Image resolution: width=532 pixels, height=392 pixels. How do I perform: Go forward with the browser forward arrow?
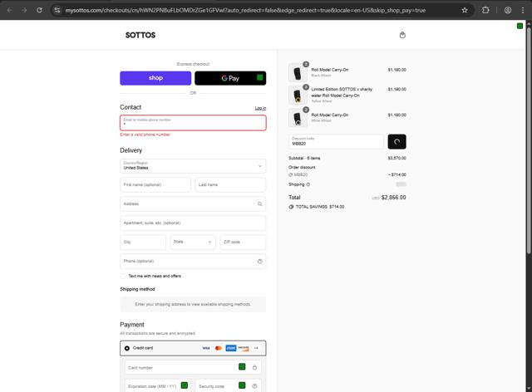[x=24, y=10]
